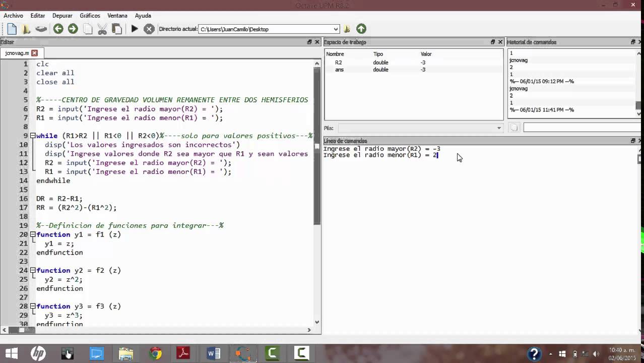Select the ans variable row in workspace
The image size is (644, 363).
pyautogui.click(x=413, y=70)
